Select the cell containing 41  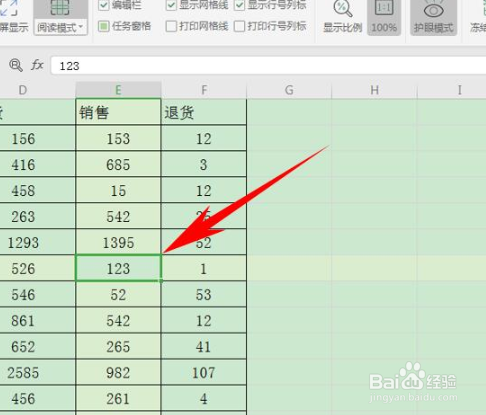tap(204, 346)
